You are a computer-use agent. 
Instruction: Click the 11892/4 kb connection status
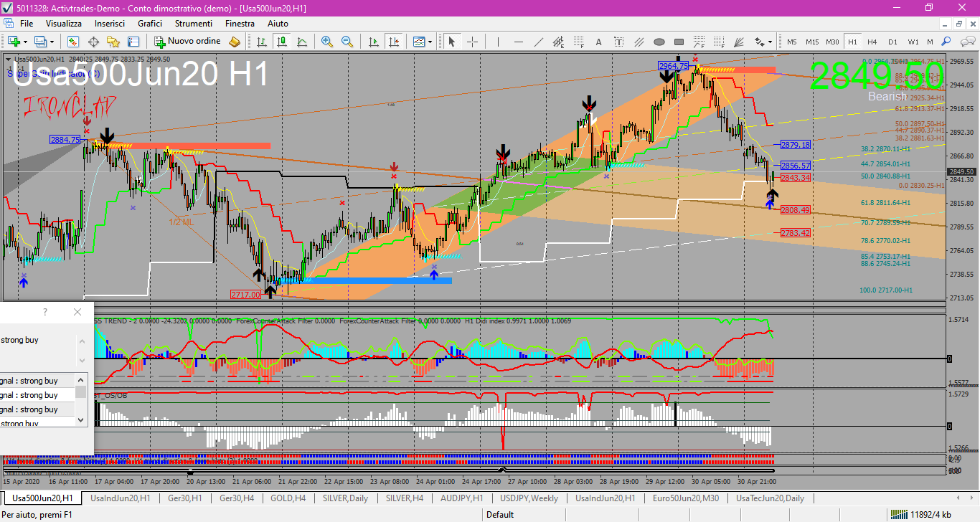[x=921, y=514]
